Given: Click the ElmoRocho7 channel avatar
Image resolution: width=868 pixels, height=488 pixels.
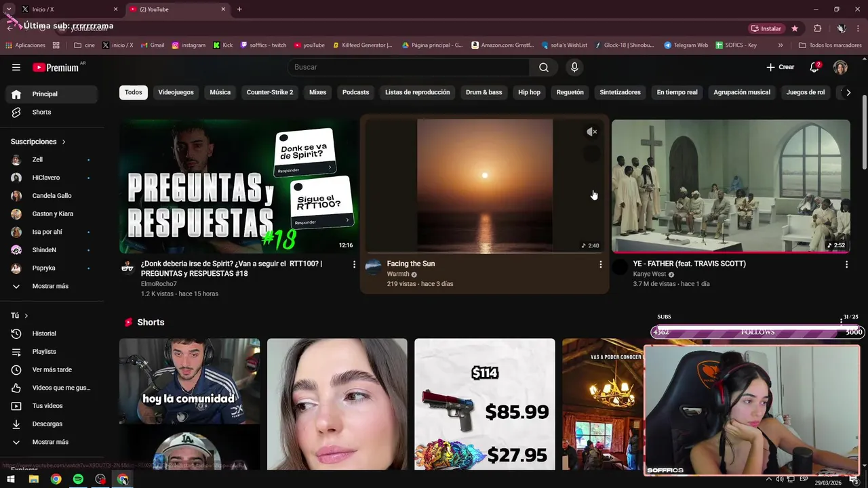Looking at the screenshot, I should coord(127,266).
